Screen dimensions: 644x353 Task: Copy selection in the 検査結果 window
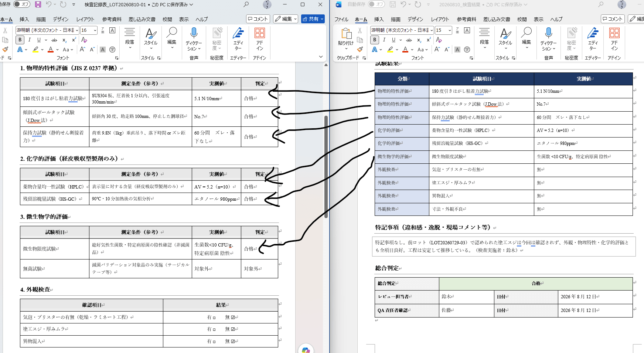360,40
